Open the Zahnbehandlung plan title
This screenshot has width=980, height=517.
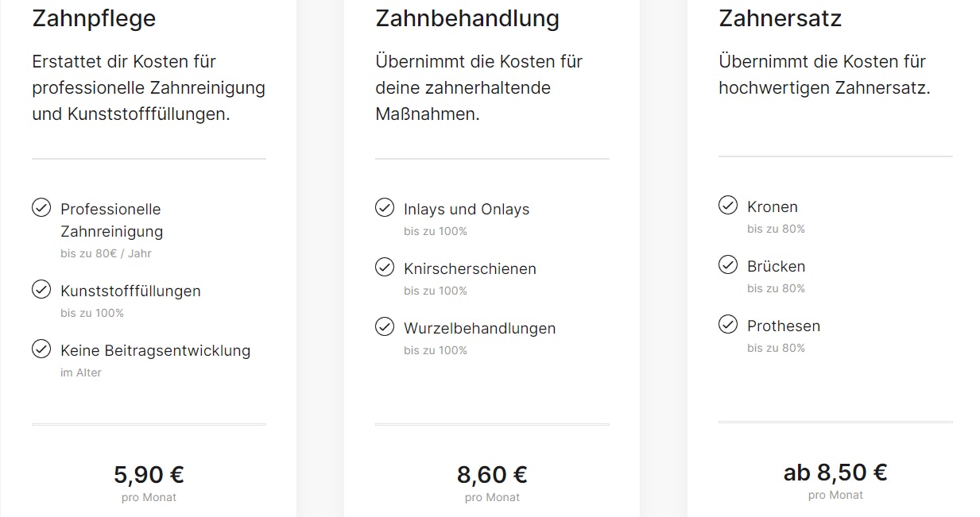[467, 18]
